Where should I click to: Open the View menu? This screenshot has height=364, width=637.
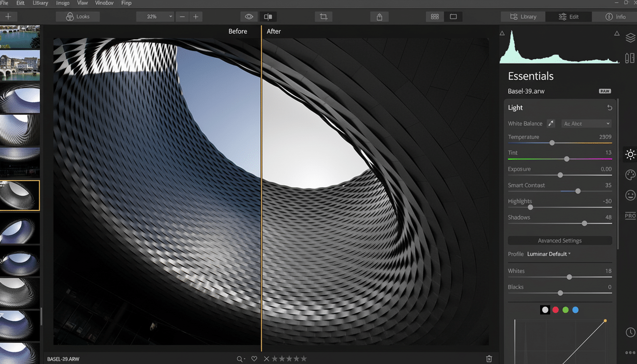pyautogui.click(x=82, y=3)
